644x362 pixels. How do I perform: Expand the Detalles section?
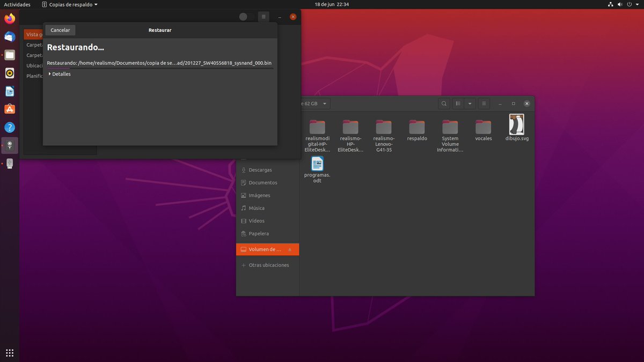[x=60, y=74]
